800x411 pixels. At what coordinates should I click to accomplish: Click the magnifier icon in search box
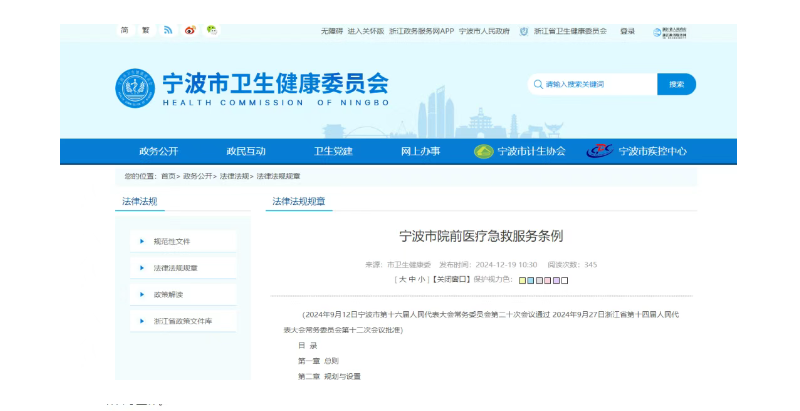pyautogui.click(x=539, y=84)
